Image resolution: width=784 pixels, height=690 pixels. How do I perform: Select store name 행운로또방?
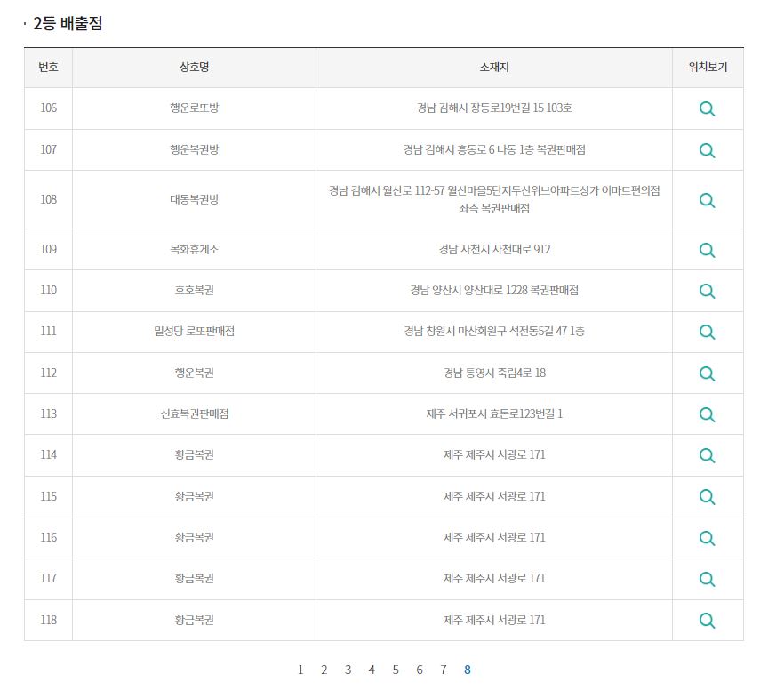pos(194,108)
